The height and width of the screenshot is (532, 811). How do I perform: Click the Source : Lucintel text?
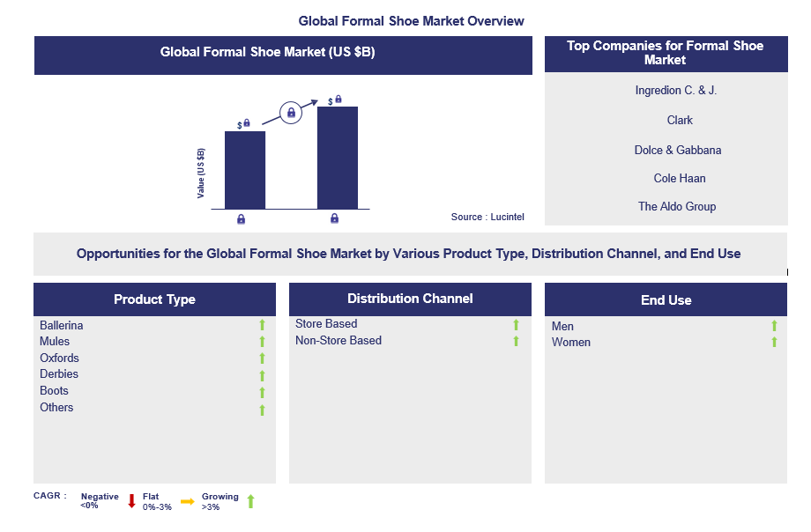487,217
